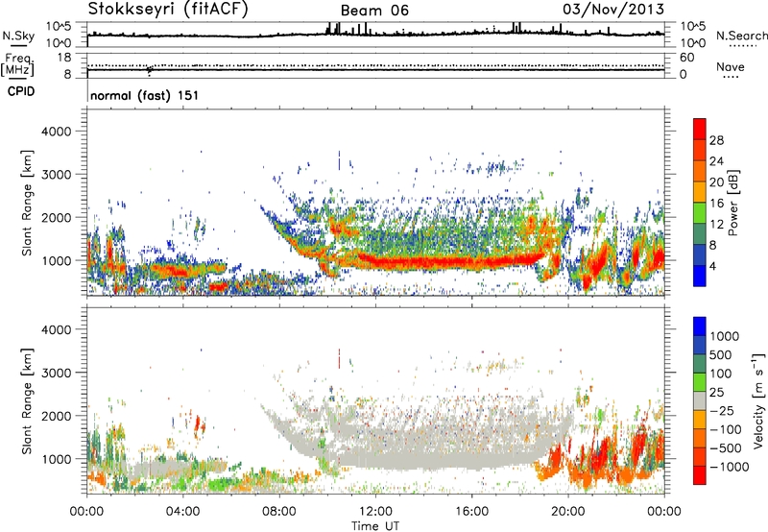
Task: Click the 04:00 time axis label
Action: pyautogui.click(x=183, y=512)
